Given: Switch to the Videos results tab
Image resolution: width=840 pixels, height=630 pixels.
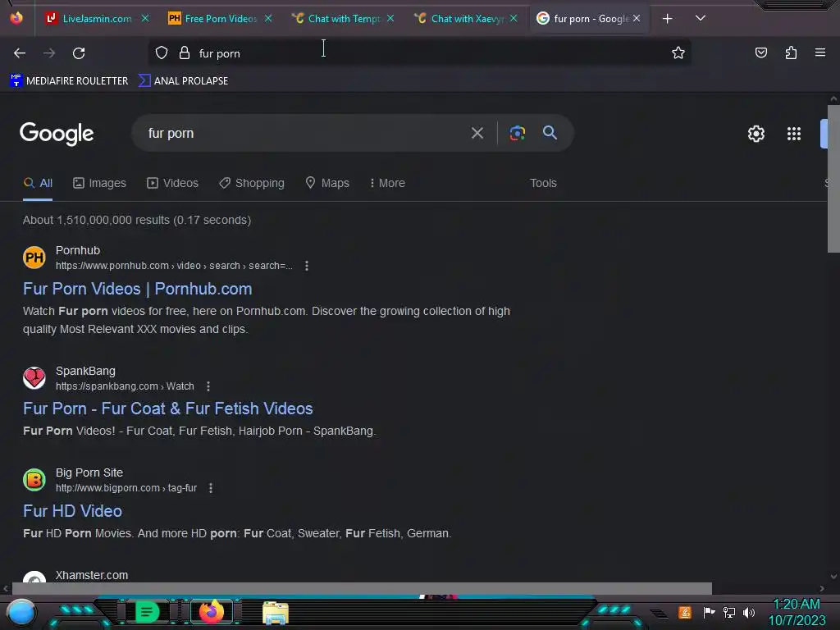Looking at the screenshot, I should point(172,183).
